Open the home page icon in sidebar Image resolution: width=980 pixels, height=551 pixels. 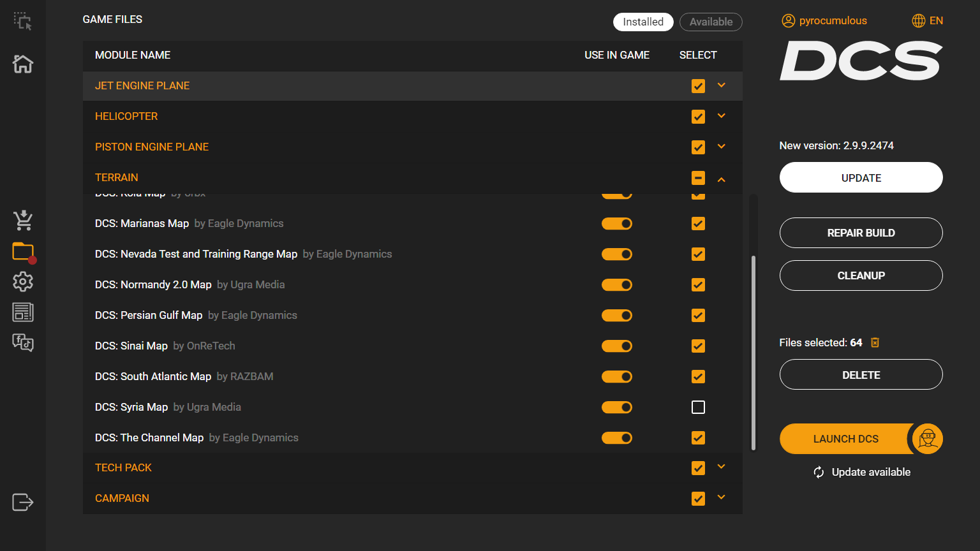tap(23, 64)
